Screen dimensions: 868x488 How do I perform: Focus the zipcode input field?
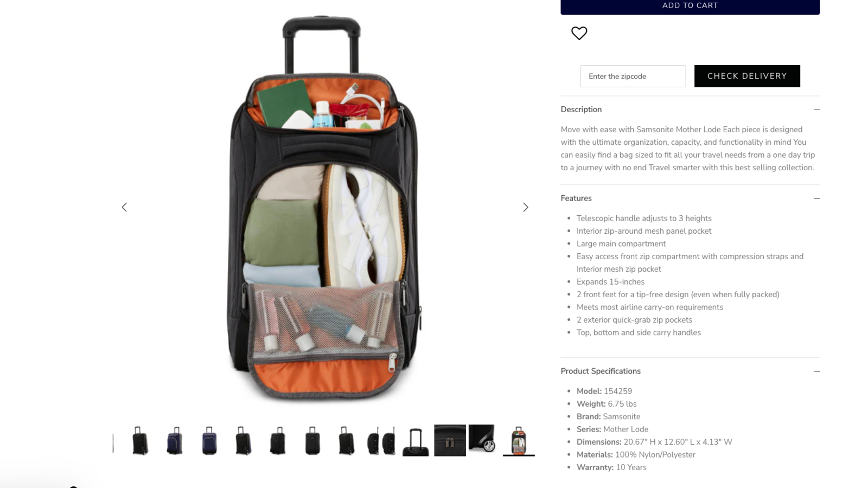pyautogui.click(x=633, y=76)
